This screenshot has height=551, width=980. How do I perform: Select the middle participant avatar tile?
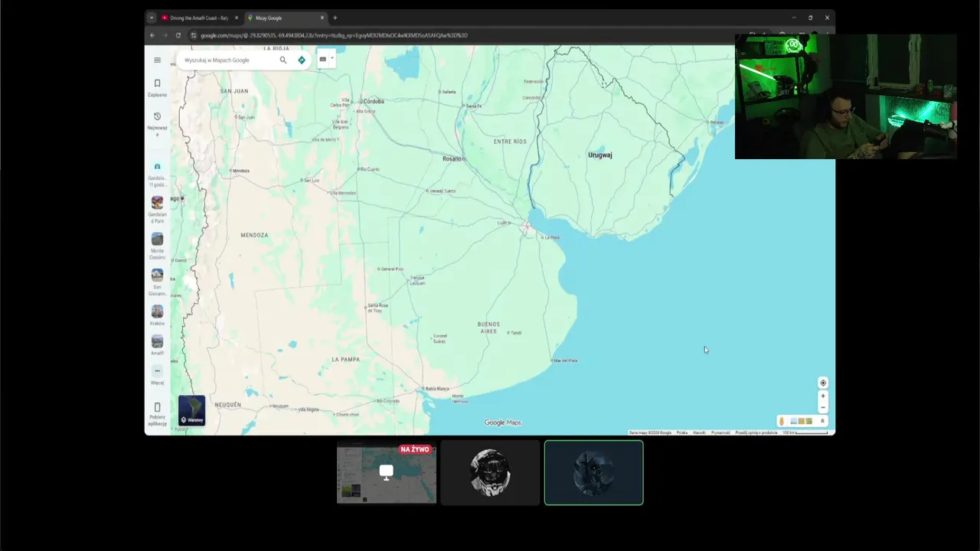[x=490, y=472]
